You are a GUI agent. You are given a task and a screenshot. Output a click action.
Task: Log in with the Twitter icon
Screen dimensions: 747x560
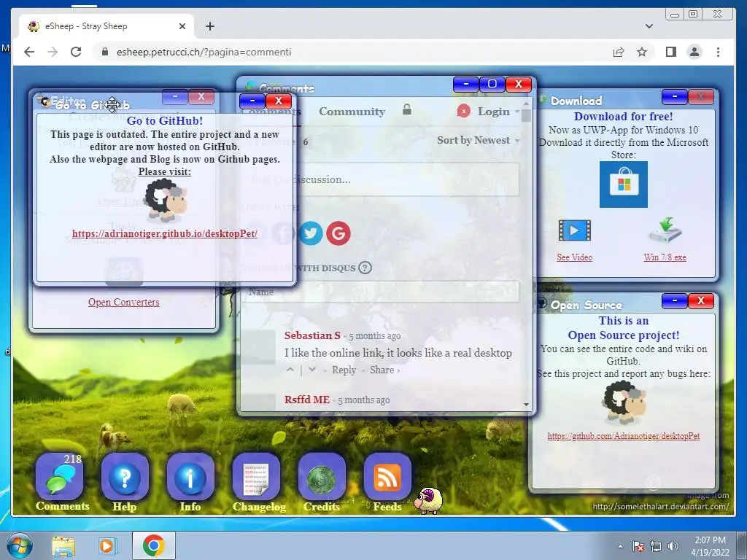click(311, 233)
